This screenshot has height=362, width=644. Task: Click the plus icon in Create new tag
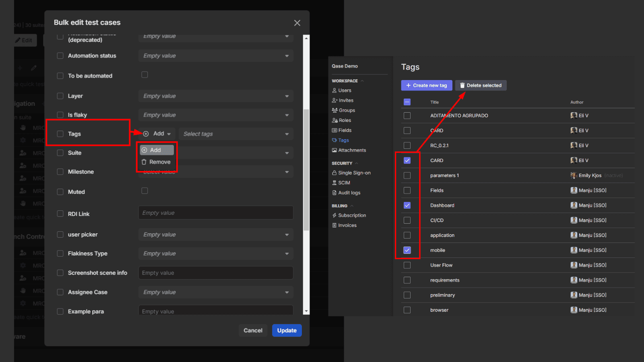tap(409, 85)
